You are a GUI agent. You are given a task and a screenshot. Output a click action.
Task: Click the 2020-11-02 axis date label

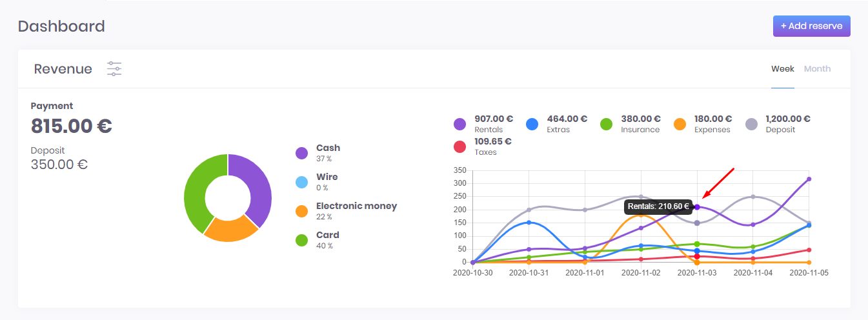(x=641, y=273)
